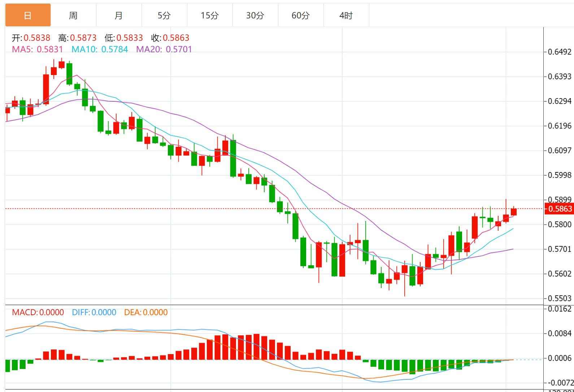
Task: Click the MA10: 0.5784 label
Action: tap(100, 49)
